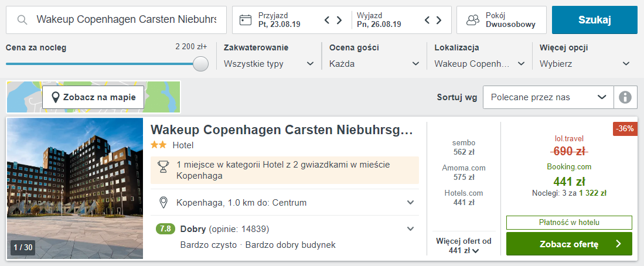Expand the Kopenhaga location details chevron
Screen dimensions: 644x266
[x=410, y=202]
